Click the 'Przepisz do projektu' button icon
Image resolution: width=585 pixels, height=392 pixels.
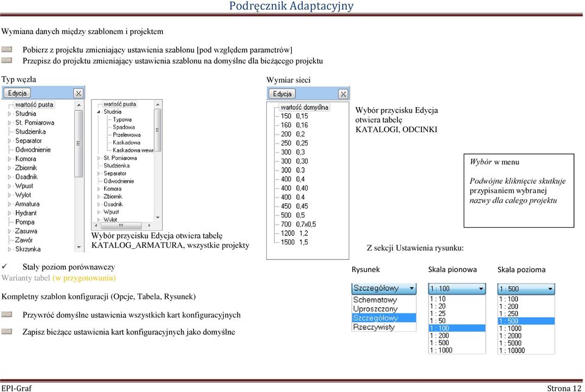(7, 60)
